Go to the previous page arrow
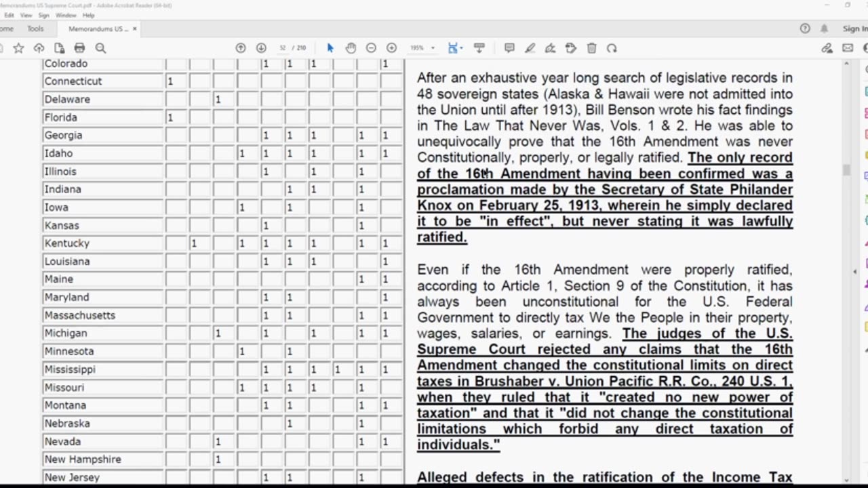The image size is (868, 488). [241, 48]
